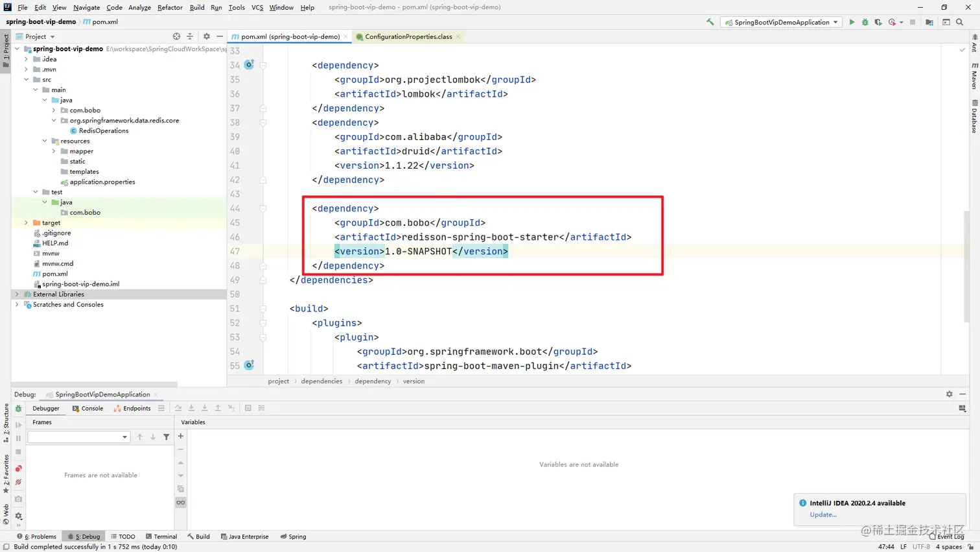Run SpringBootVipDemoApplication with green play icon
The width and height of the screenshot is (980, 552).
[x=852, y=22]
